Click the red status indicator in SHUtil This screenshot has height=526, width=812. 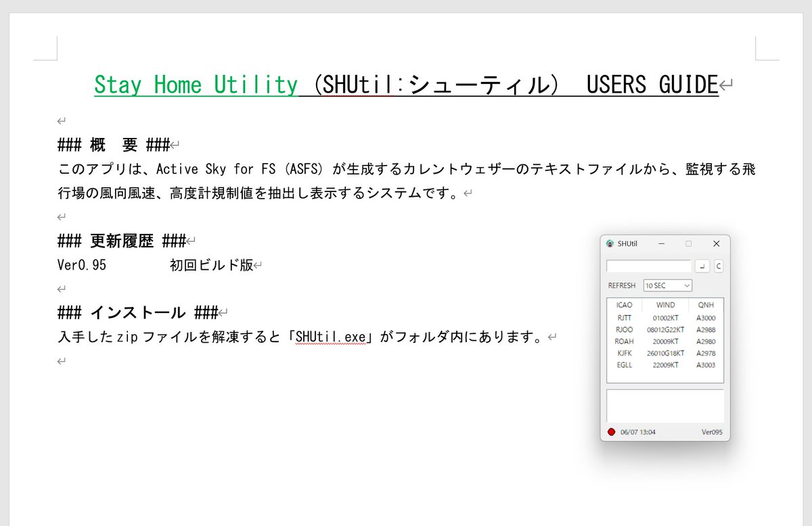point(612,432)
